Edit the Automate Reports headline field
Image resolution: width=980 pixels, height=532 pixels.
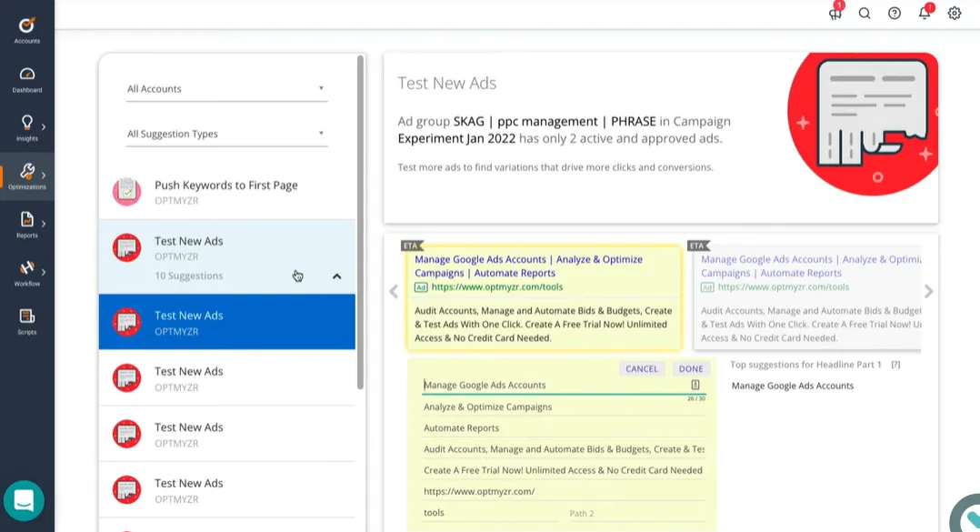point(565,428)
